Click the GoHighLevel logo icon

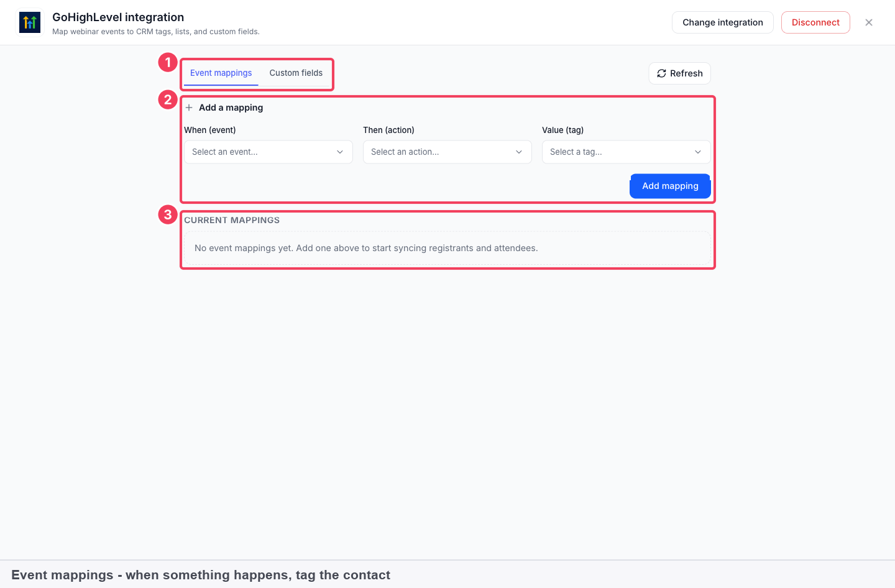click(30, 23)
